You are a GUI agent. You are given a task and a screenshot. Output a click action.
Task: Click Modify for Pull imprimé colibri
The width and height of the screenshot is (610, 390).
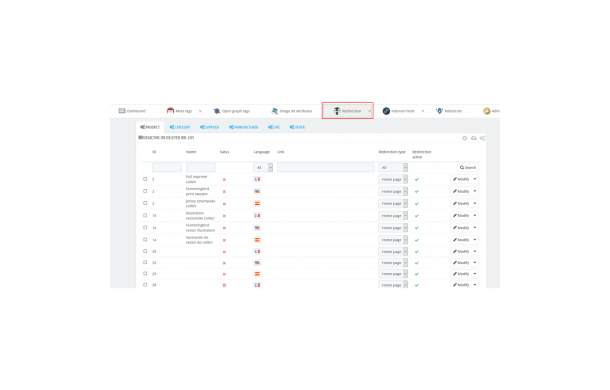461,179
